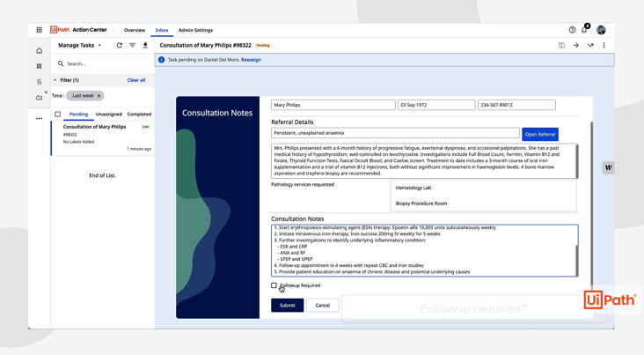Click the 'No Labels Added' text
644x355 pixels.
(x=78, y=142)
